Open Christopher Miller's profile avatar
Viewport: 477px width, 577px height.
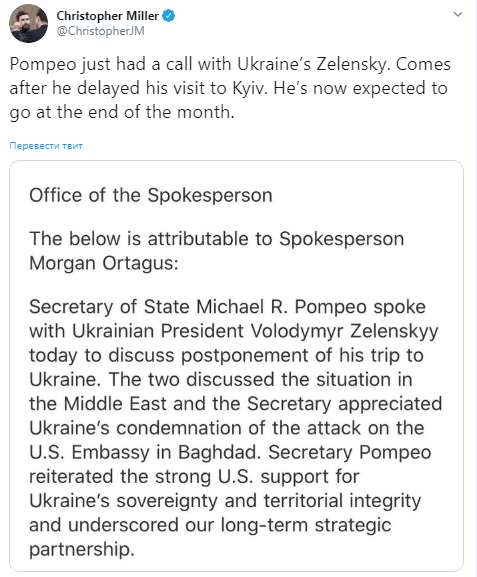pyautogui.click(x=28, y=23)
